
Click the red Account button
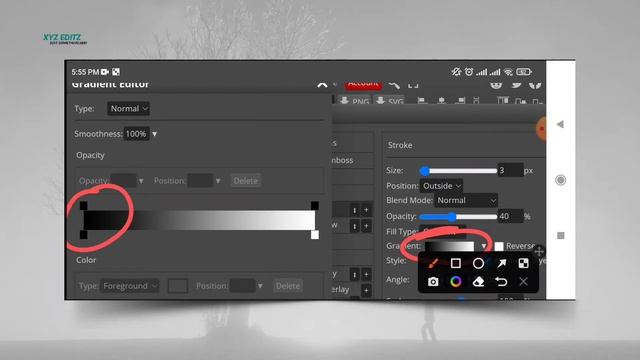point(363,85)
